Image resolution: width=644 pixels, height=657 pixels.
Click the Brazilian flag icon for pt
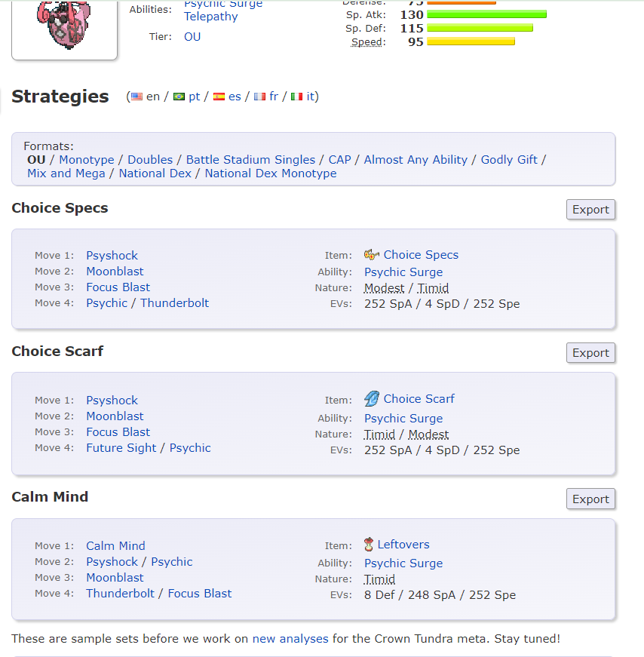tap(179, 97)
